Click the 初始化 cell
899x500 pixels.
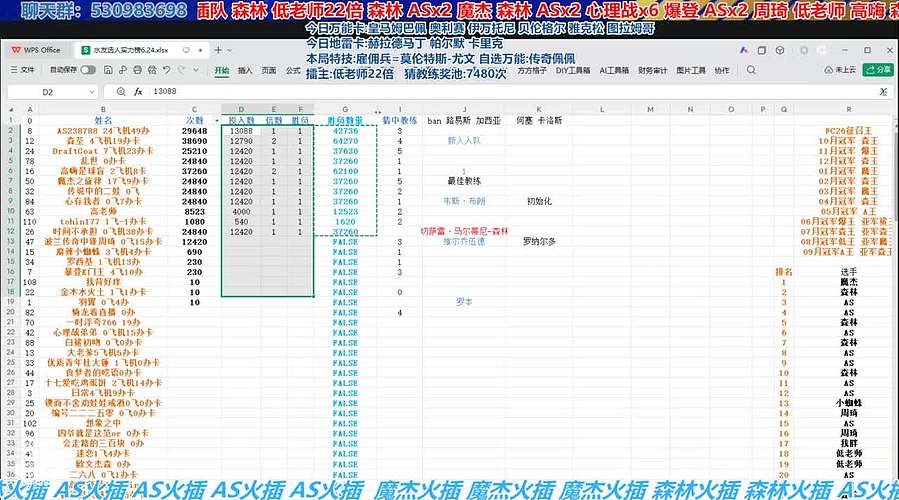point(539,201)
